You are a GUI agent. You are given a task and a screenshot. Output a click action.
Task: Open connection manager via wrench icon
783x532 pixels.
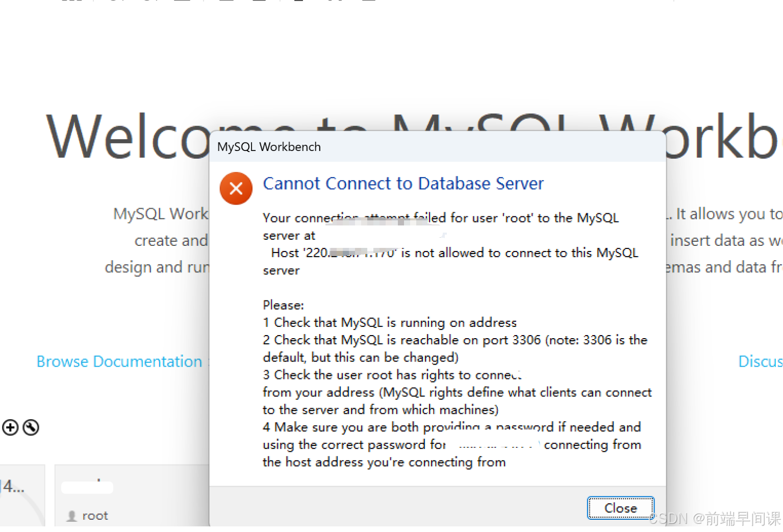tap(31, 427)
